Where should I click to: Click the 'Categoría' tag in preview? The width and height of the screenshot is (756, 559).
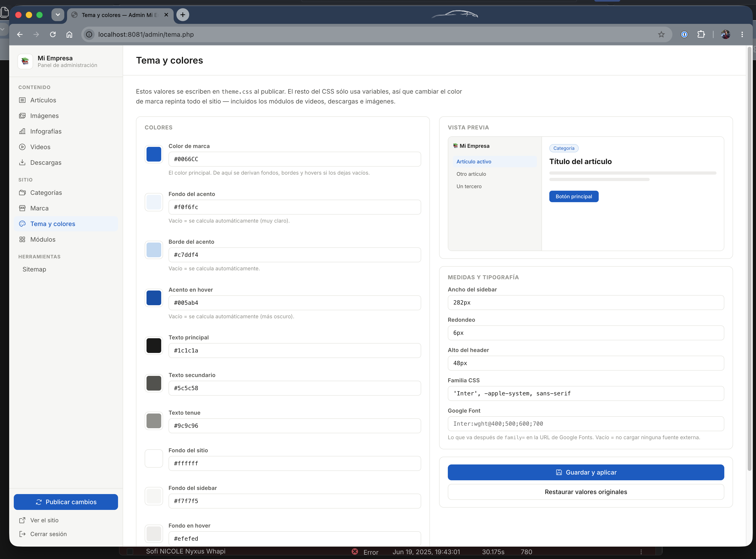pos(564,148)
